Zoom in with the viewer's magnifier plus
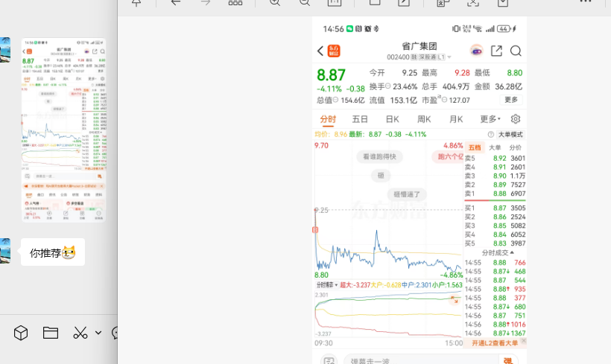The width and height of the screenshot is (611, 364). pyautogui.click(x=275, y=2)
